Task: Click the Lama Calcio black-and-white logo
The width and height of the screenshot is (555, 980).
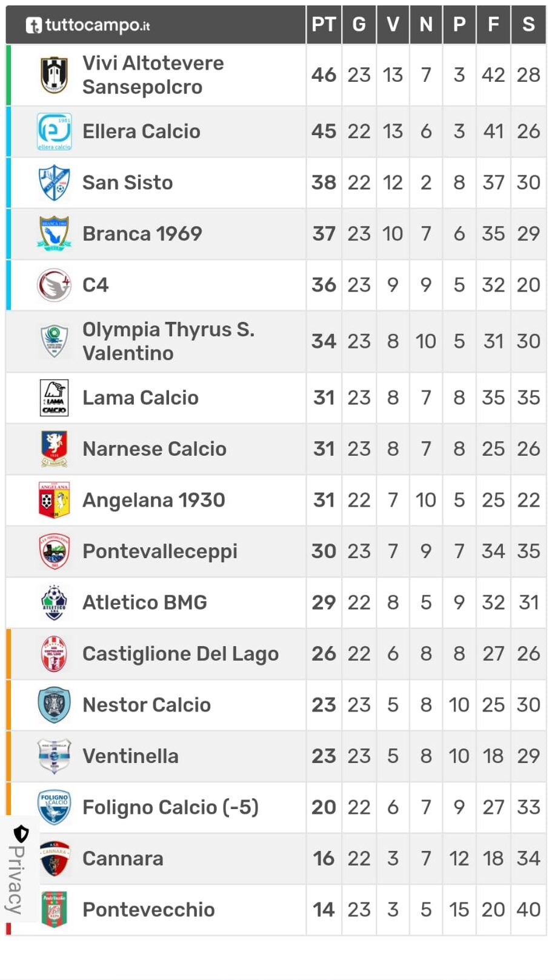Action: point(54,398)
